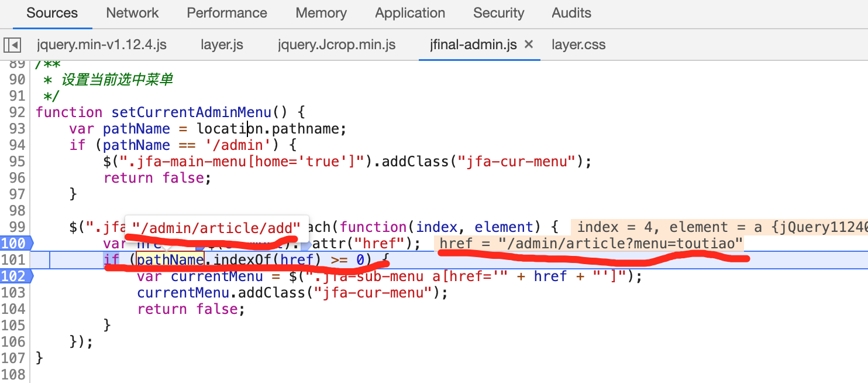Select the jfinal-admin.js file tab
The height and width of the screenshot is (383, 868).
[473, 45]
